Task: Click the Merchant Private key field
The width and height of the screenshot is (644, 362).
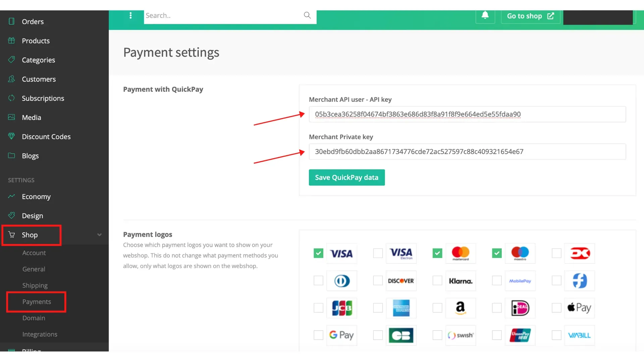Action: click(467, 152)
